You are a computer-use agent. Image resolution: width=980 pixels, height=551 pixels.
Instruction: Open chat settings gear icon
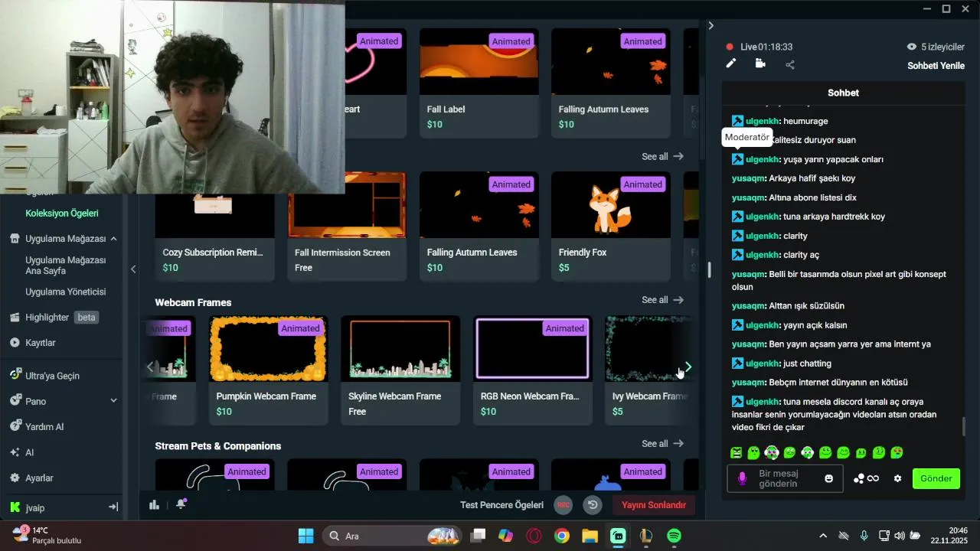tap(898, 478)
